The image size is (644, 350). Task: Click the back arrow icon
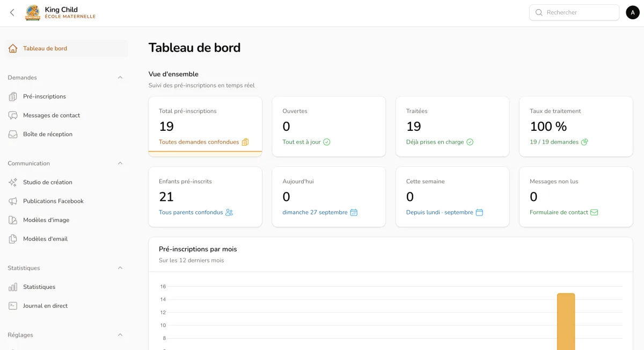[12, 12]
